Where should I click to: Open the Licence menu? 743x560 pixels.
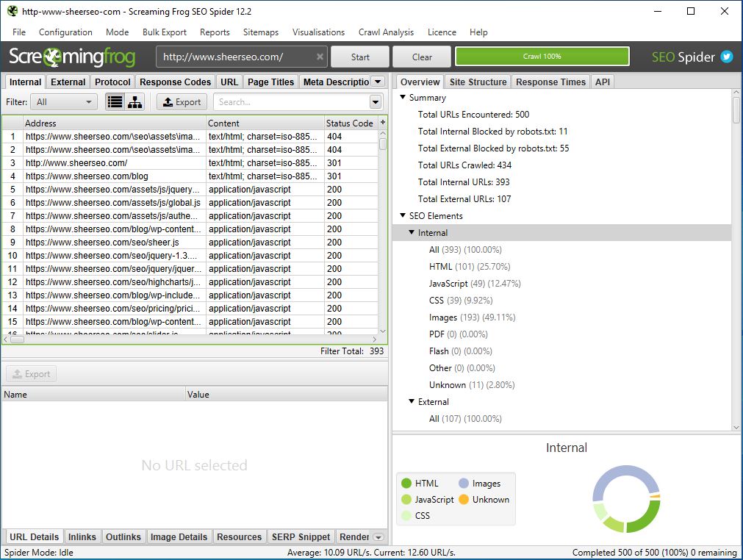(x=442, y=32)
